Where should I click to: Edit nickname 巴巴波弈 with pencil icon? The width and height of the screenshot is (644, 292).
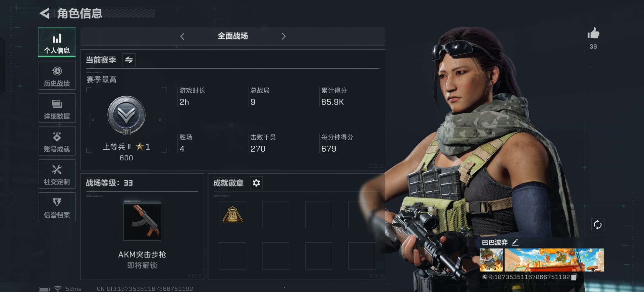[x=515, y=242]
